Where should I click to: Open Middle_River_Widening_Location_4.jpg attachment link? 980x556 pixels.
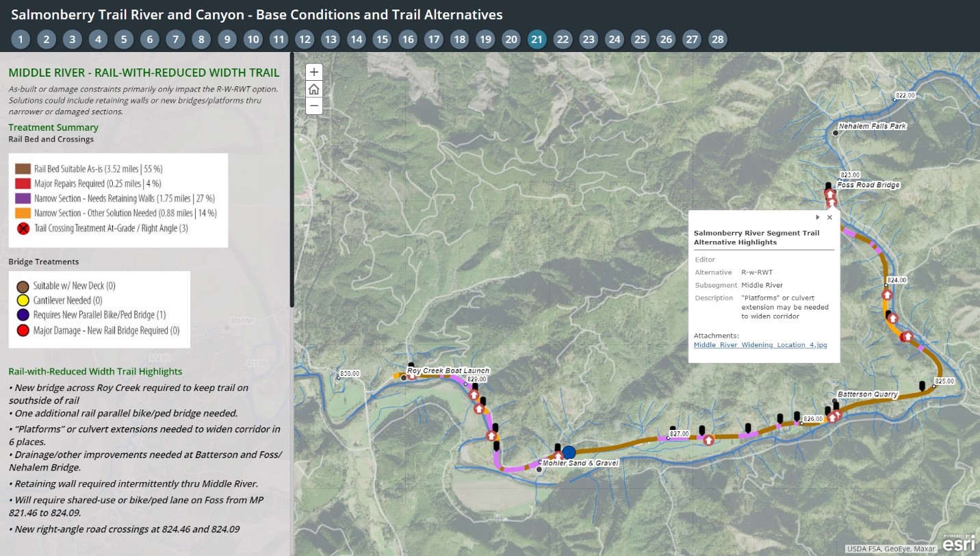[760, 345]
